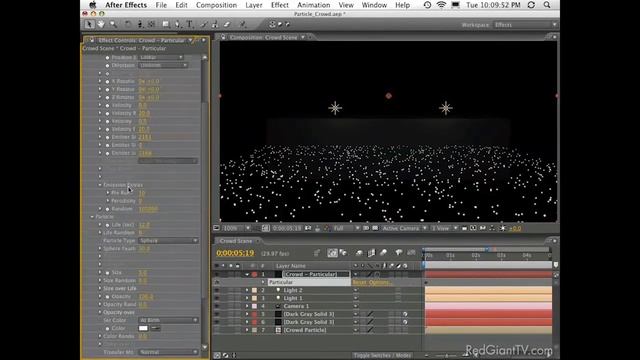Image resolution: width=640 pixels, height=360 pixels.
Task: Open the Transfer Mode Normal dropdown
Action: pyautogui.click(x=168, y=352)
